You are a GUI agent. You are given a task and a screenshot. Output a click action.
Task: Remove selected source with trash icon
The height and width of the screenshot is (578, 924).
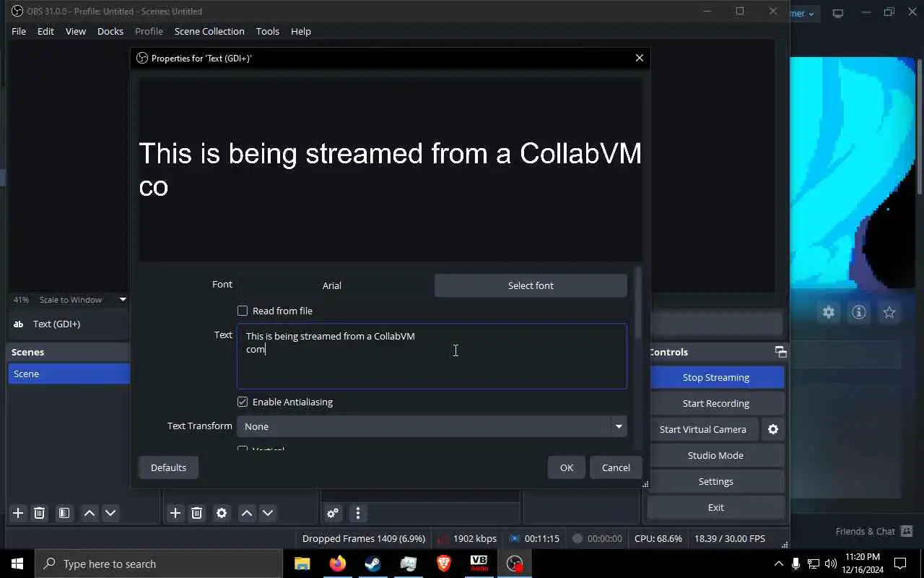pyautogui.click(x=196, y=513)
